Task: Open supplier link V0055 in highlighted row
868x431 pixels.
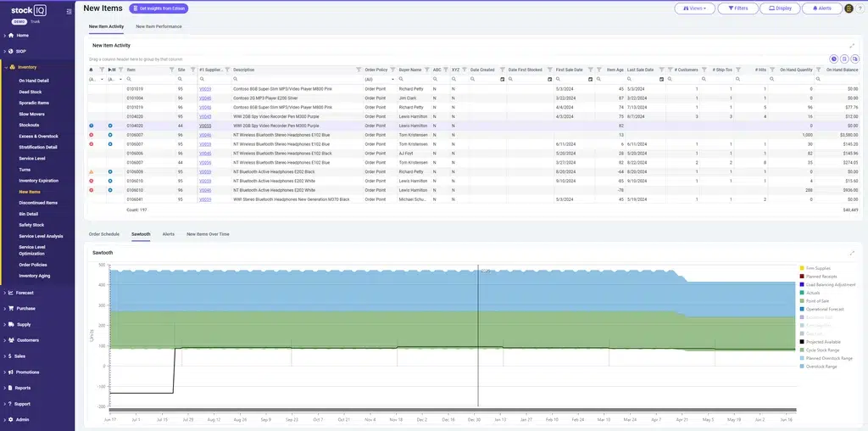Action: point(205,126)
